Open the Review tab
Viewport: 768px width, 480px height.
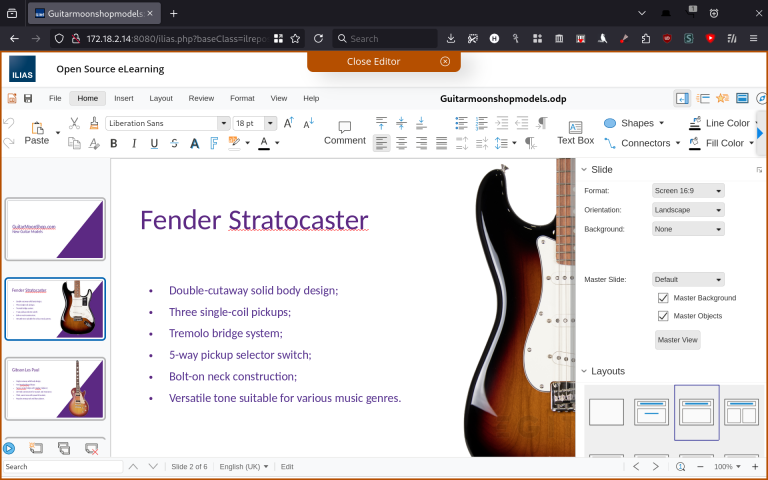[201, 98]
